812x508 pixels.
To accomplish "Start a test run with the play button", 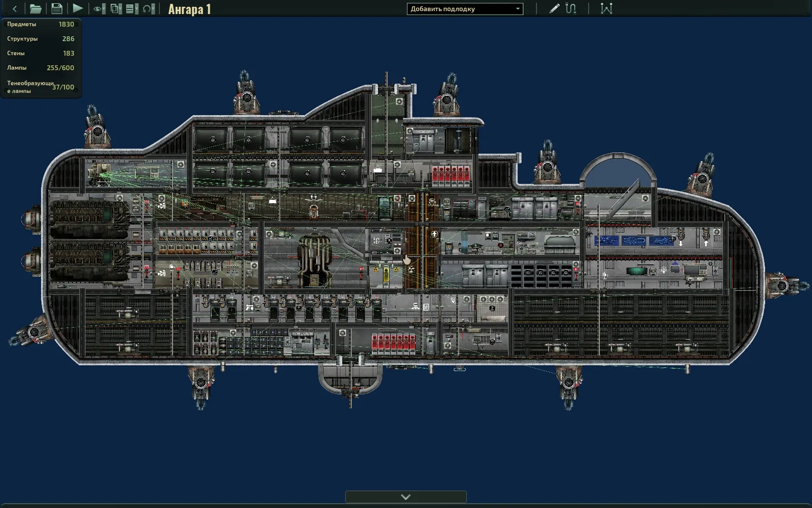I will 77,9.
